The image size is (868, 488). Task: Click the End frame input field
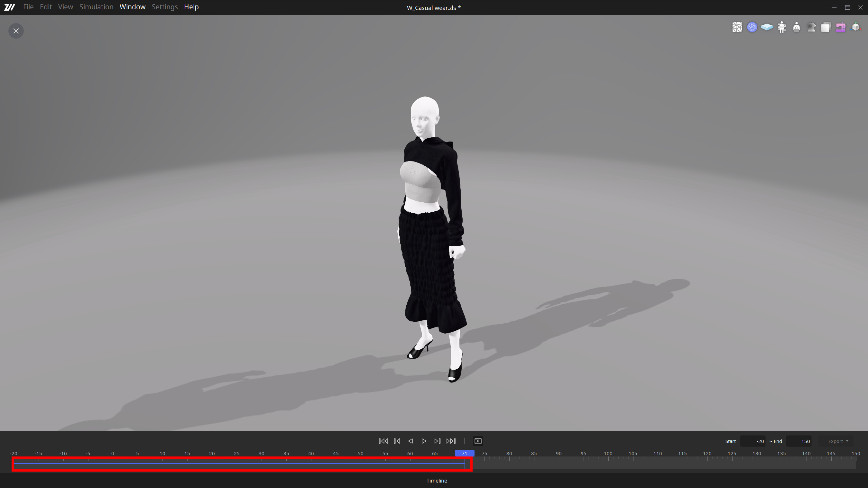pyautogui.click(x=798, y=441)
